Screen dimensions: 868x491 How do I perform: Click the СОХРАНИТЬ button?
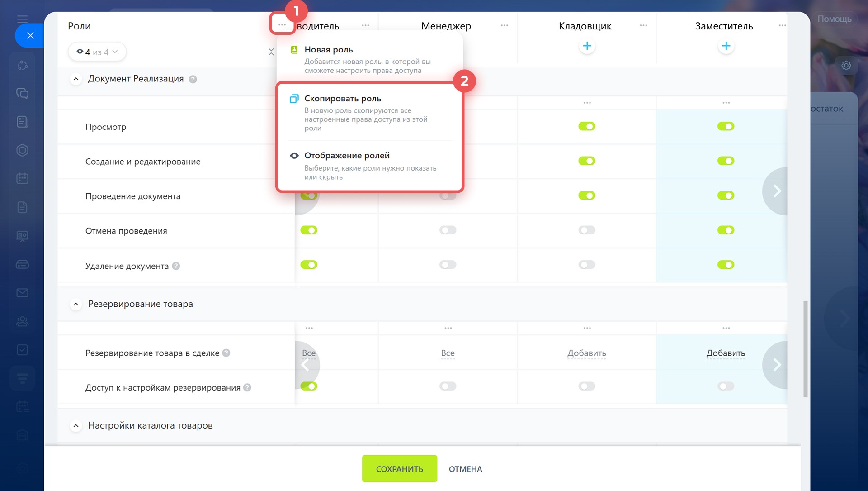coord(399,469)
